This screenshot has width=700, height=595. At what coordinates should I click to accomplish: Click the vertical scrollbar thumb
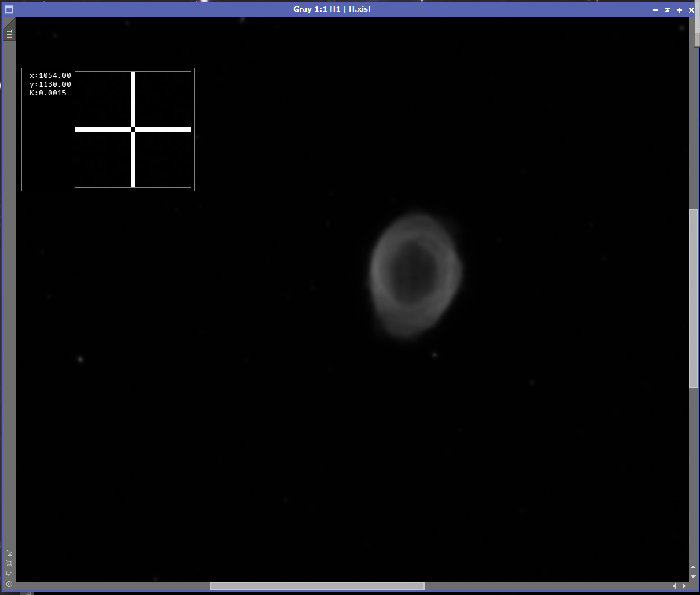(x=694, y=298)
